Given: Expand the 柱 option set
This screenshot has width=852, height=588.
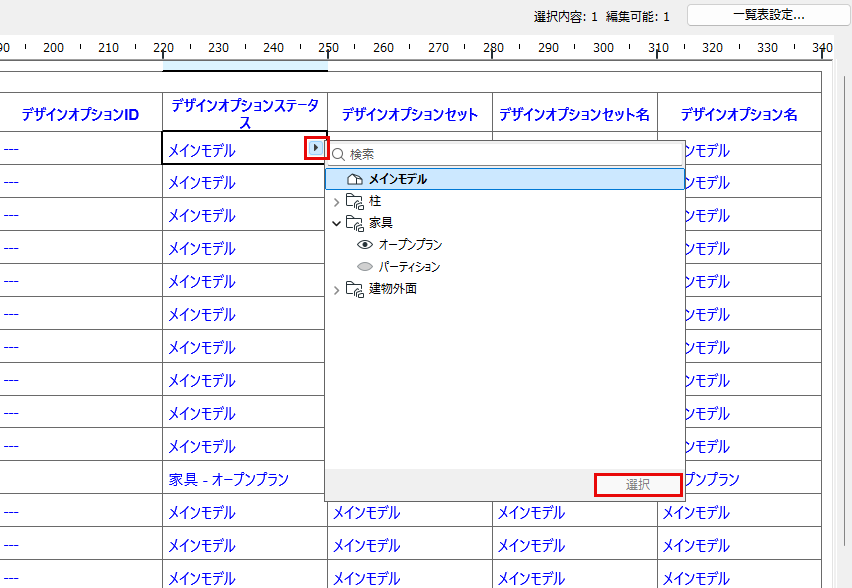Looking at the screenshot, I should tap(336, 202).
